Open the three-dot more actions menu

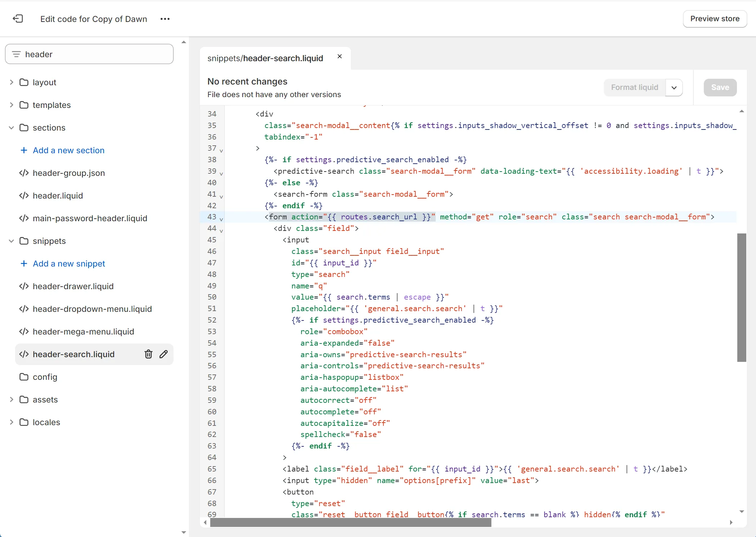point(165,19)
